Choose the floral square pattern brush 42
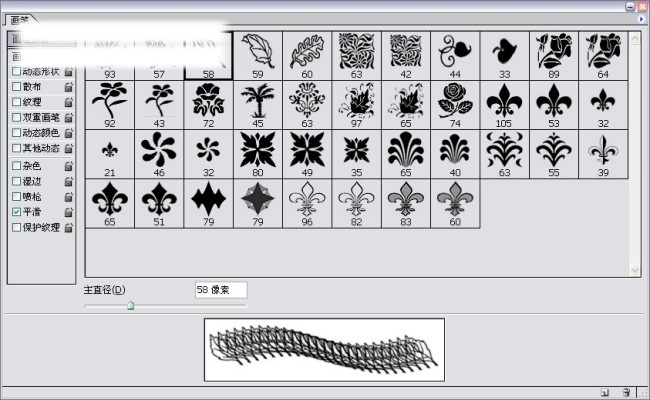Screen dimensions: 650x400 coord(406,56)
